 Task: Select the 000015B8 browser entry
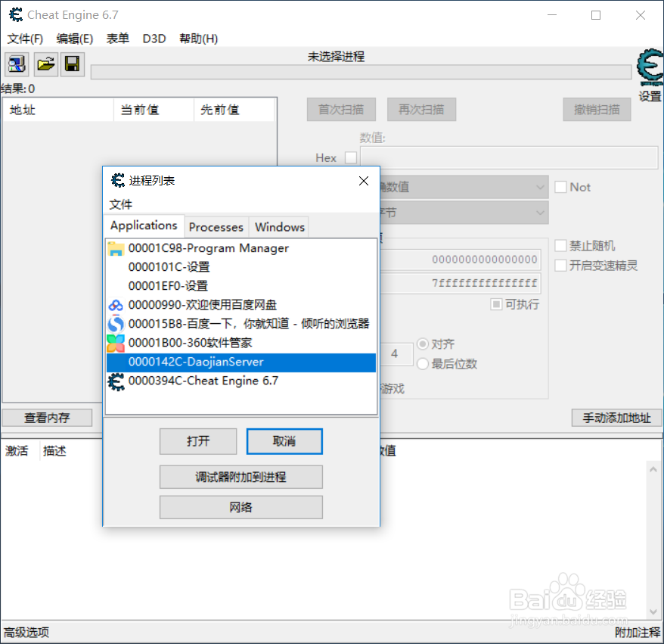click(x=241, y=324)
